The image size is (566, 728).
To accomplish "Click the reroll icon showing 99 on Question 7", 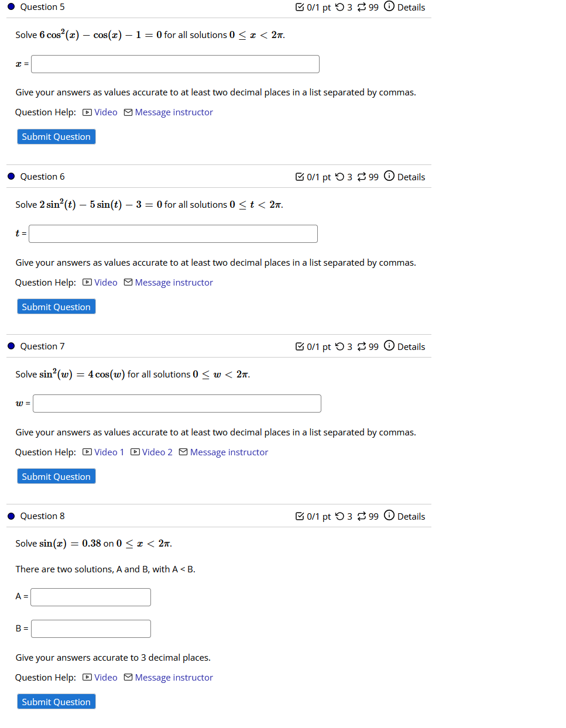I will click(362, 346).
